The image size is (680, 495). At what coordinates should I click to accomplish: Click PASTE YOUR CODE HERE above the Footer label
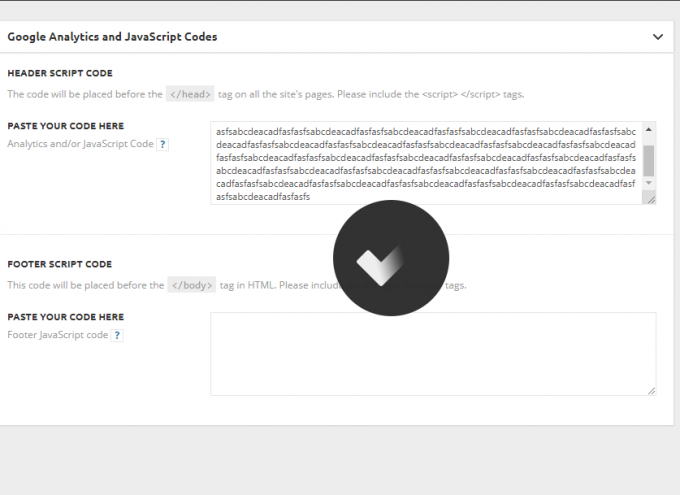point(65,317)
